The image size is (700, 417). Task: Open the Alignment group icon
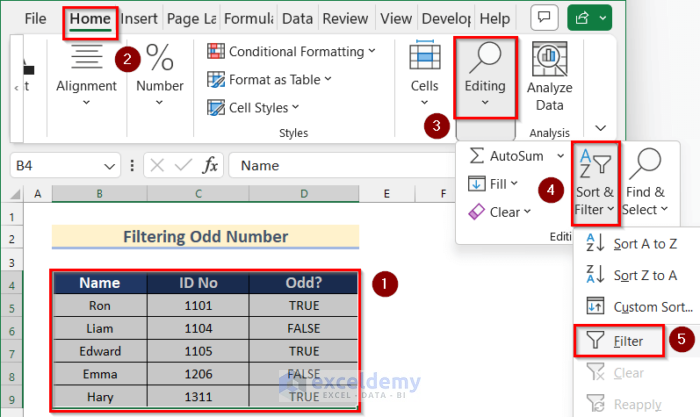point(87,57)
